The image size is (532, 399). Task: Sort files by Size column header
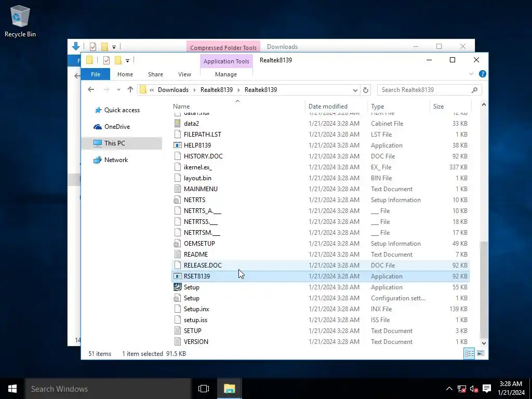(438, 107)
